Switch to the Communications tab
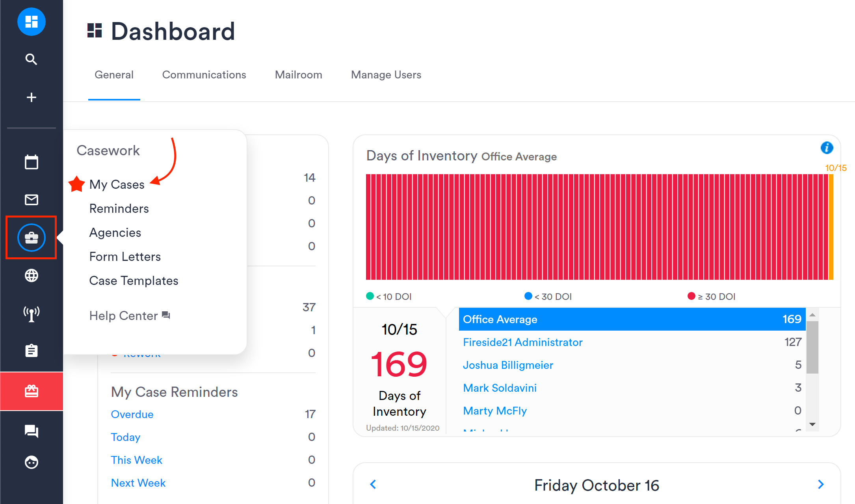The height and width of the screenshot is (504, 855). tap(204, 75)
